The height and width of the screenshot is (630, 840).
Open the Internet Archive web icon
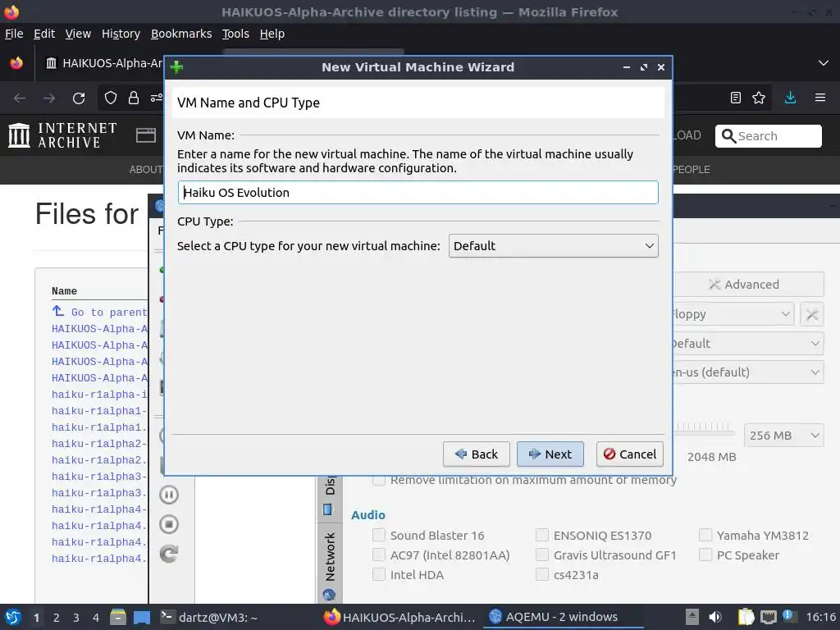[x=146, y=135]
